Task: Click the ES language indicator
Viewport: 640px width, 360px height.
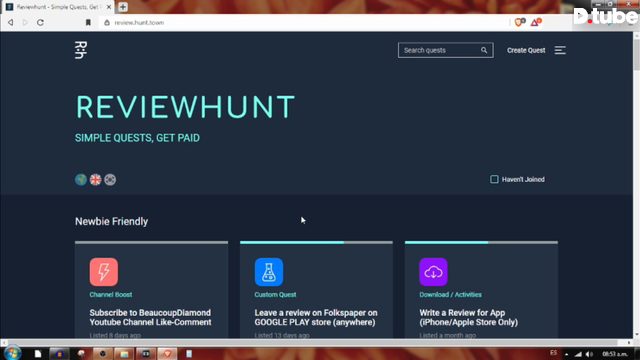Action: 553,353
